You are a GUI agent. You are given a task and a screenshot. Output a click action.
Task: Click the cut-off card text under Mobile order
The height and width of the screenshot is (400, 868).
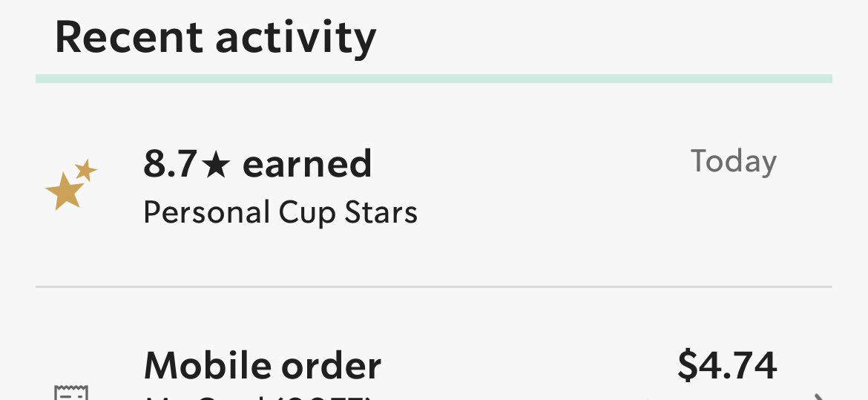[257, 397]
